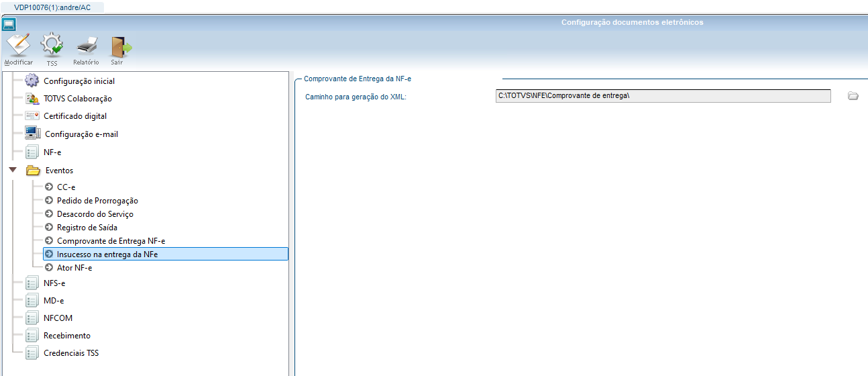868x376 pixels.
Task: Select Credenciais TSS tree entry
Action: (x=72, y=353)
